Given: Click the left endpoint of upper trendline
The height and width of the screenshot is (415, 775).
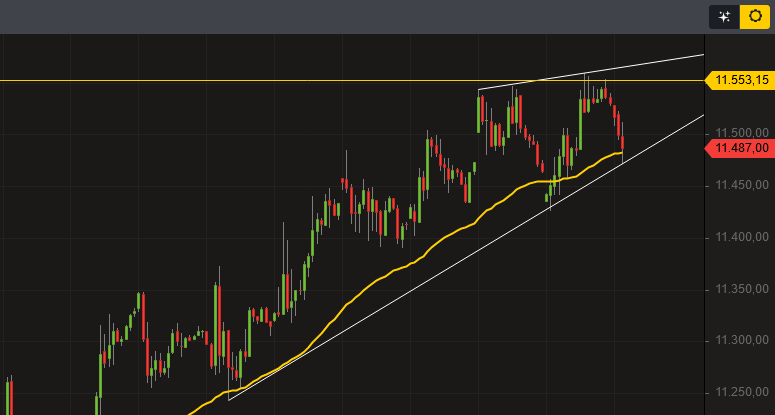Looking at the screenshot, I should (479, 90).
